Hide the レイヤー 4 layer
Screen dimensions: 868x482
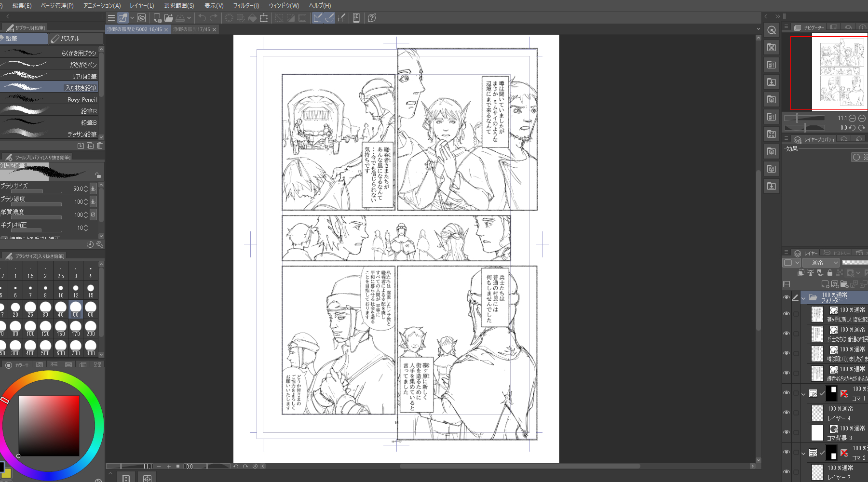coord(787,413)
